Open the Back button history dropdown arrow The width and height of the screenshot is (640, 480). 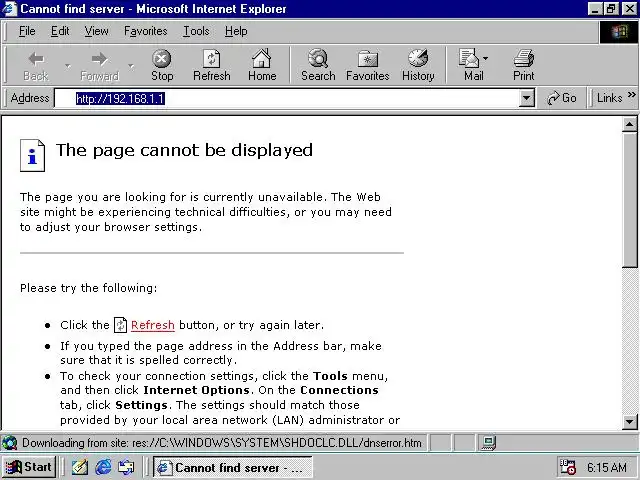67,65
